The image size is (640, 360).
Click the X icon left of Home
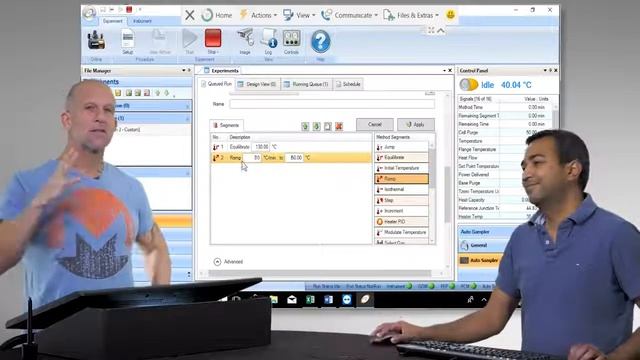190,15
